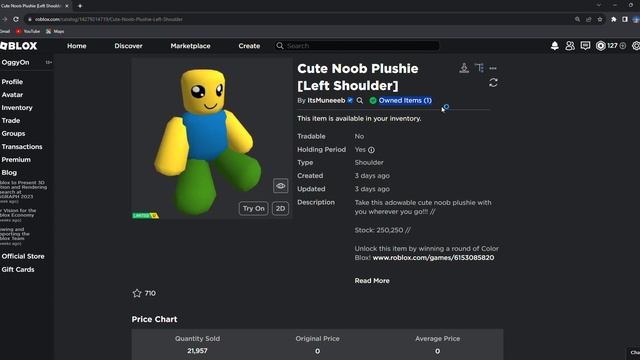Click the search magnifier in the Roblox search bar

(280, 46)
